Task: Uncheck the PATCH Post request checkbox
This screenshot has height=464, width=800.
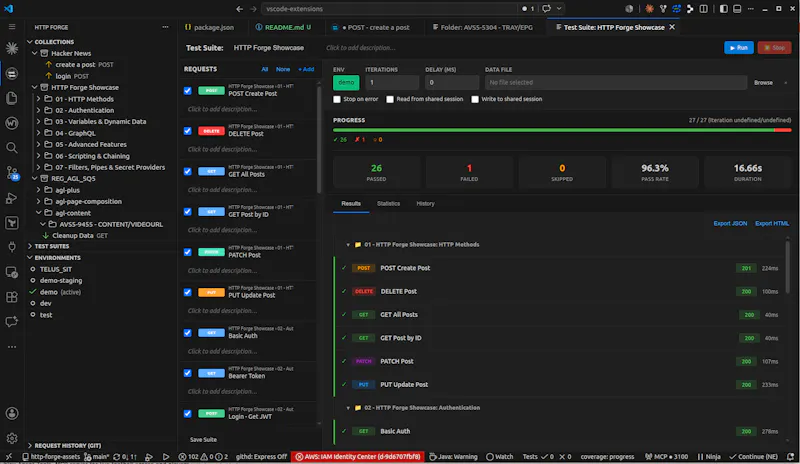Action: (188, 252)
